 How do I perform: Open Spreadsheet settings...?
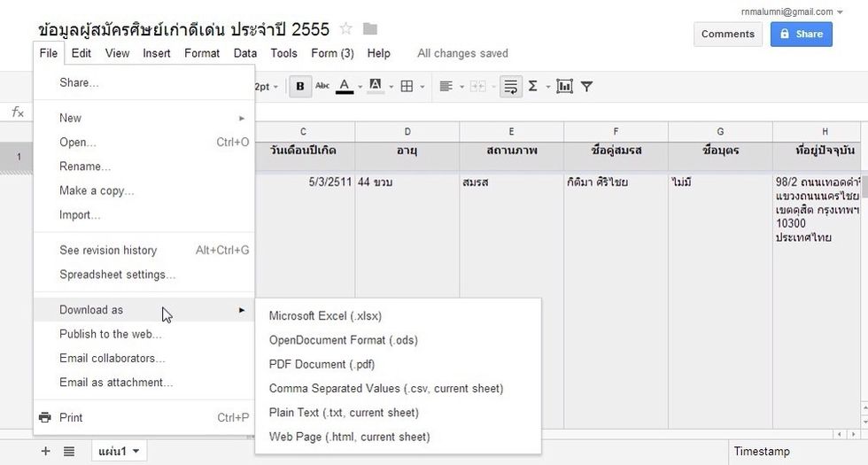(x=143, y=275)
